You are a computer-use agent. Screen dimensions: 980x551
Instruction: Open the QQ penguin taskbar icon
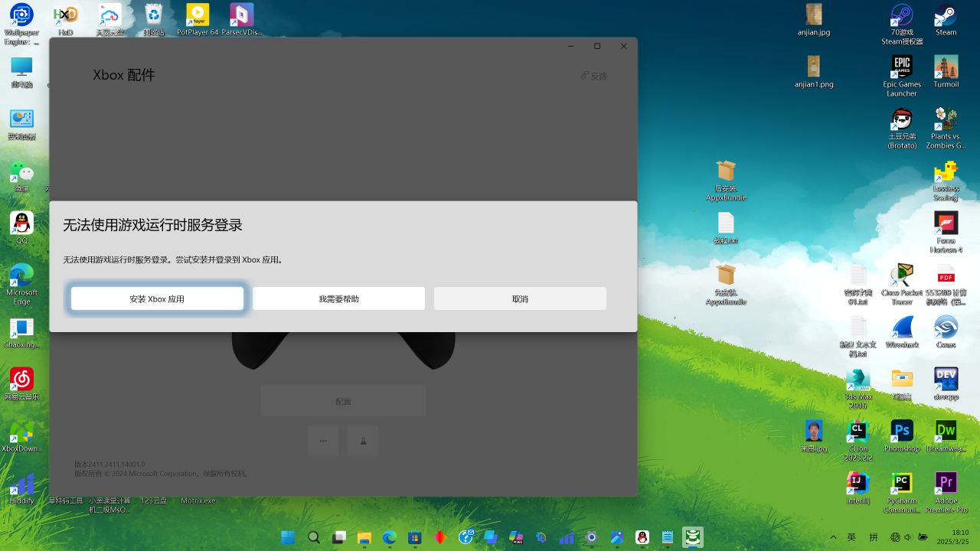pyautogui.click(x=642, y=538)
